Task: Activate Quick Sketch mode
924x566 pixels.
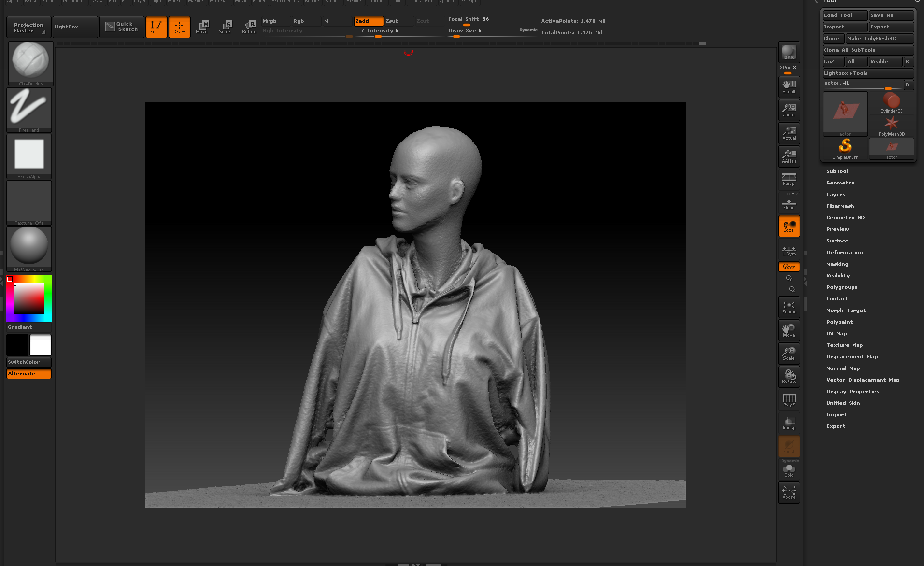Action: click(x=122, y=27)
